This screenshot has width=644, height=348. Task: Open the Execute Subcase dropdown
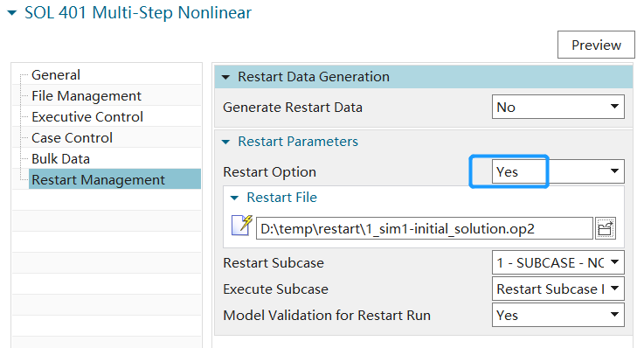point(558,289)
